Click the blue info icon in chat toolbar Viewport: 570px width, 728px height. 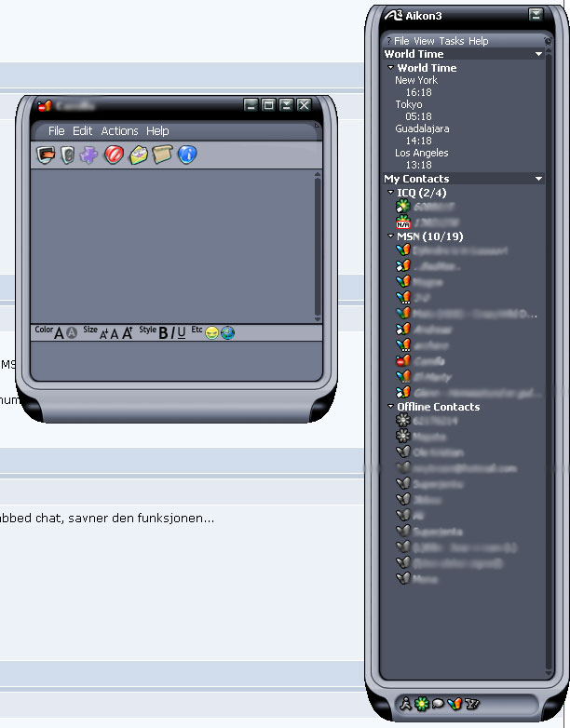tap(187, 155)
